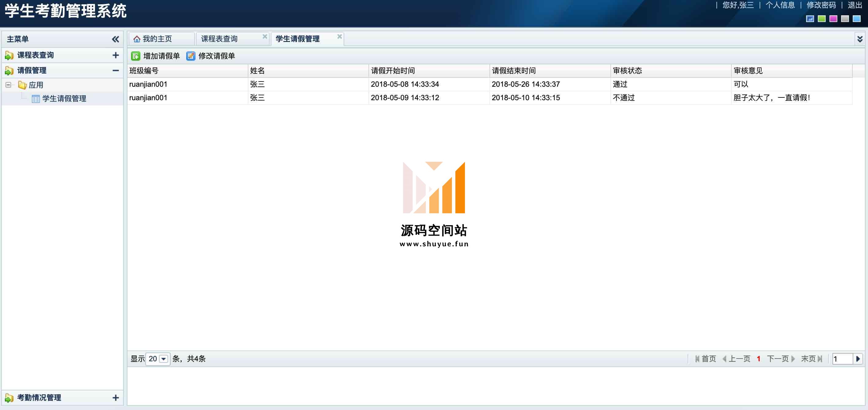Switch to the 课程表查询 tab
868x410 pixels.
[x=232, y=39]
